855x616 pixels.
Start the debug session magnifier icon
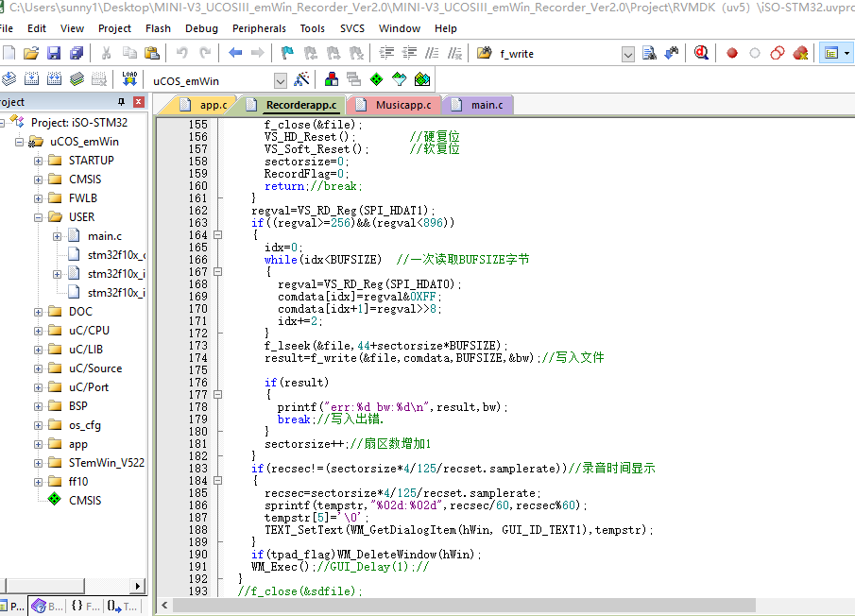tap(701, 53)
